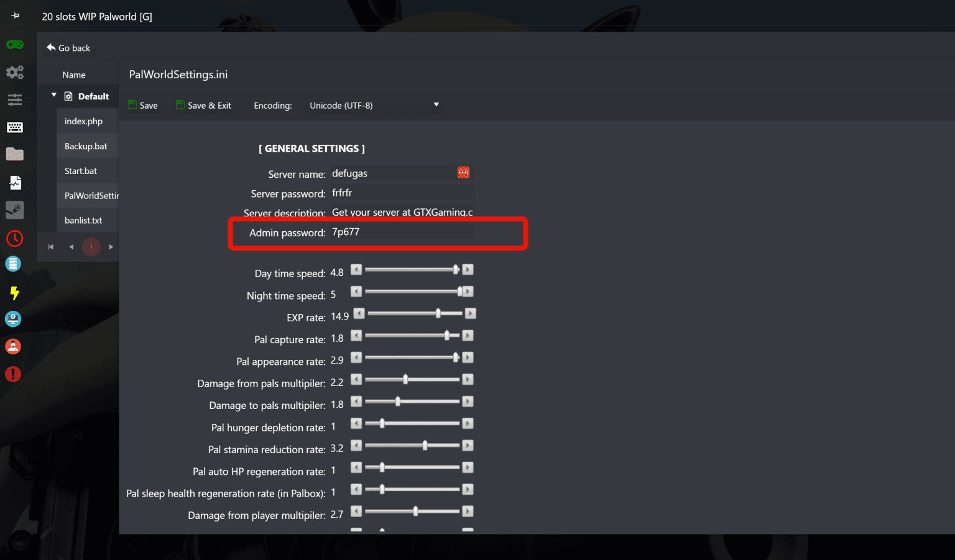Image resolution: width=955 pixels, height=560 pixels.
Task: Select the blue database server icon
Action: (13, 264)
